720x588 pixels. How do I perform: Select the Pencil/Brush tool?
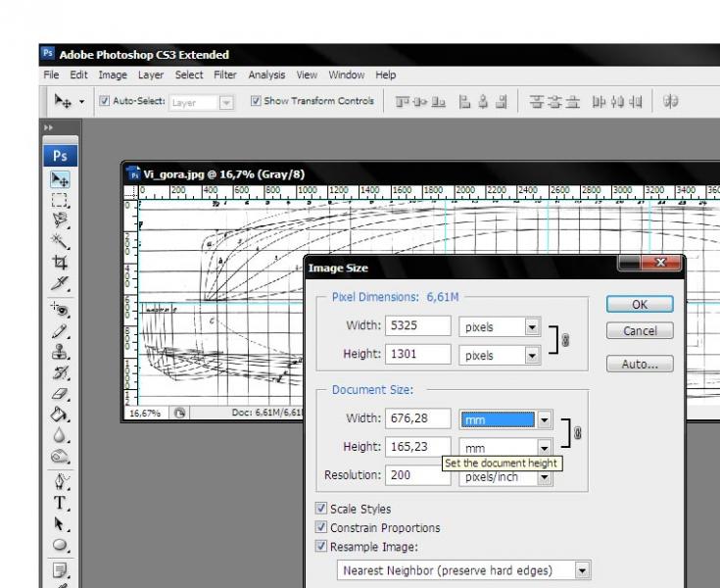point(60,331)
